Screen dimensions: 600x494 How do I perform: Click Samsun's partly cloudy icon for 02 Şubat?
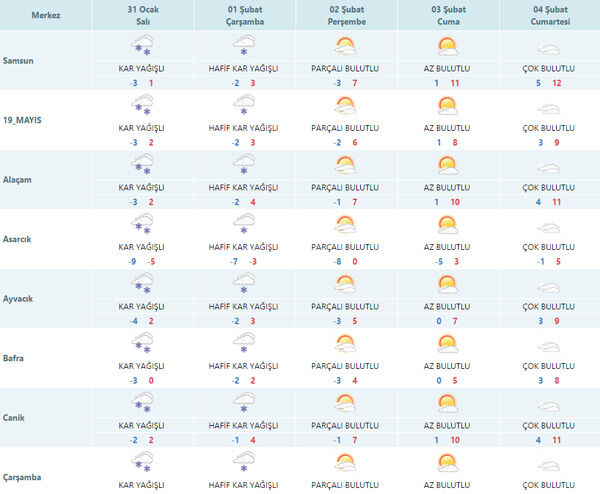(x=345, y=47)
